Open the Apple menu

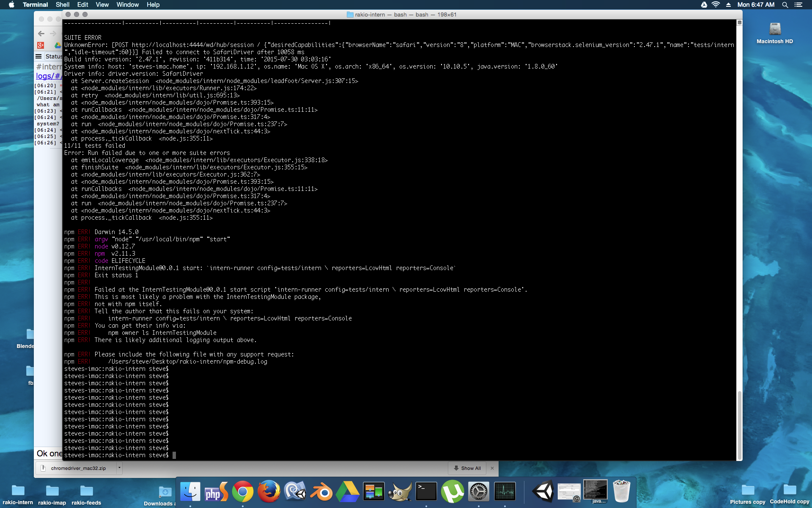click(x=11, y=5)
